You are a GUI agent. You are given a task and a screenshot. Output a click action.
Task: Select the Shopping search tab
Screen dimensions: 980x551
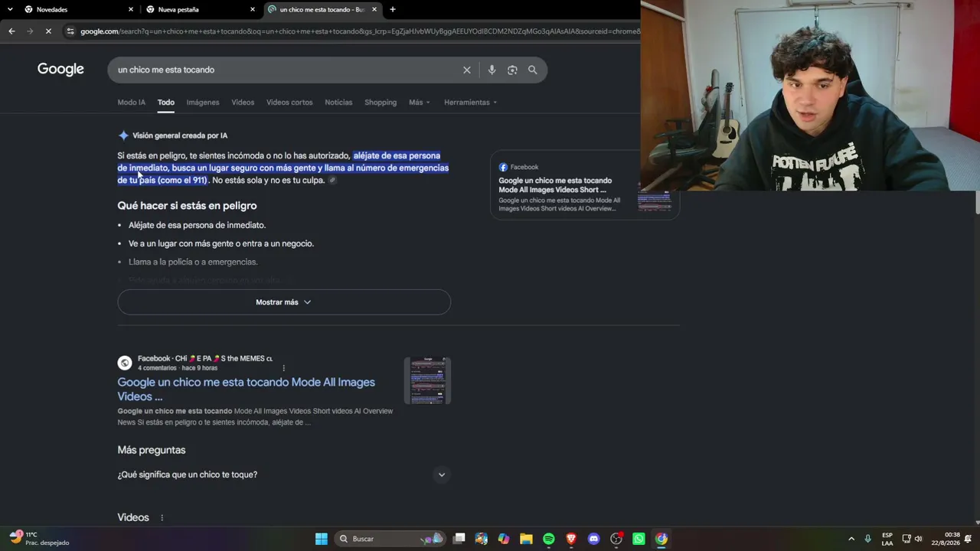(x=381, y=103)
